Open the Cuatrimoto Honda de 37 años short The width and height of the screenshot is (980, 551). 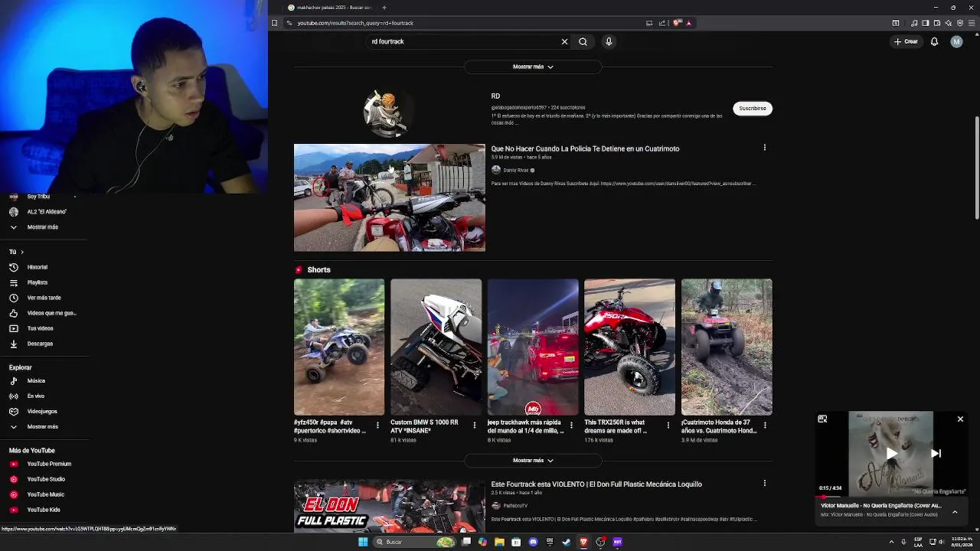(727, 347)
